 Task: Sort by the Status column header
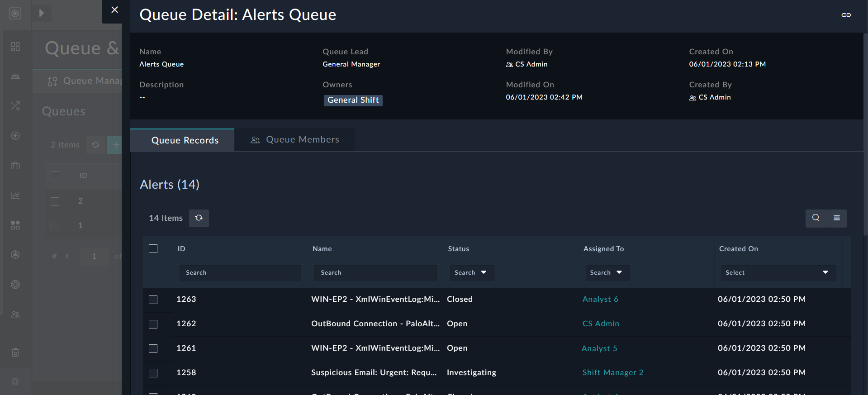pyautogui.click(x=459, y=249)
